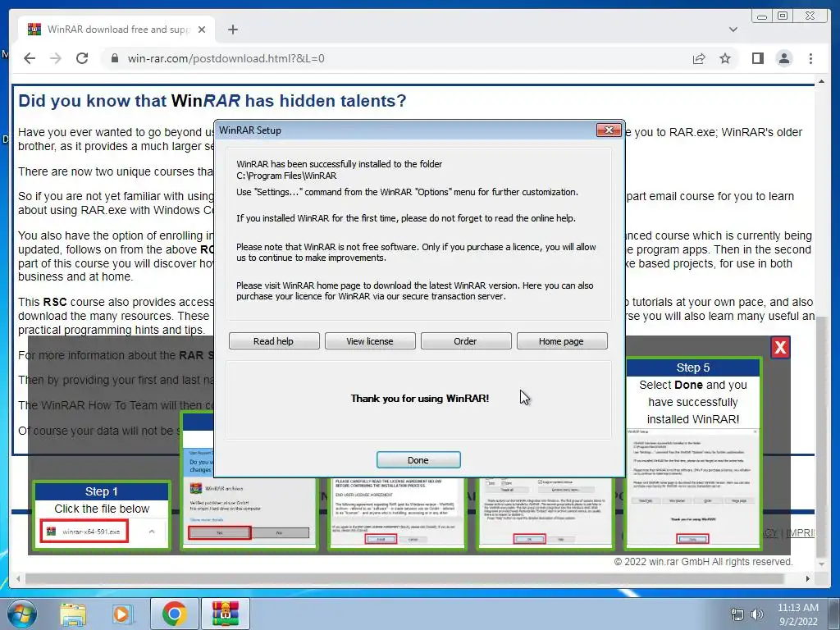Viewport: 840px width, 630px height.
Task: Go back in Chrome browser
Action: click(30, 58)
